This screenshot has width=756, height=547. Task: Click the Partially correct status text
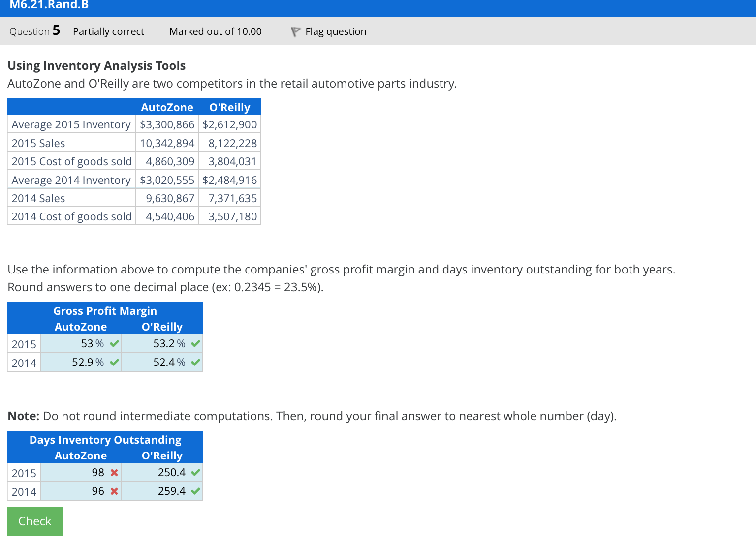(108, 31)
